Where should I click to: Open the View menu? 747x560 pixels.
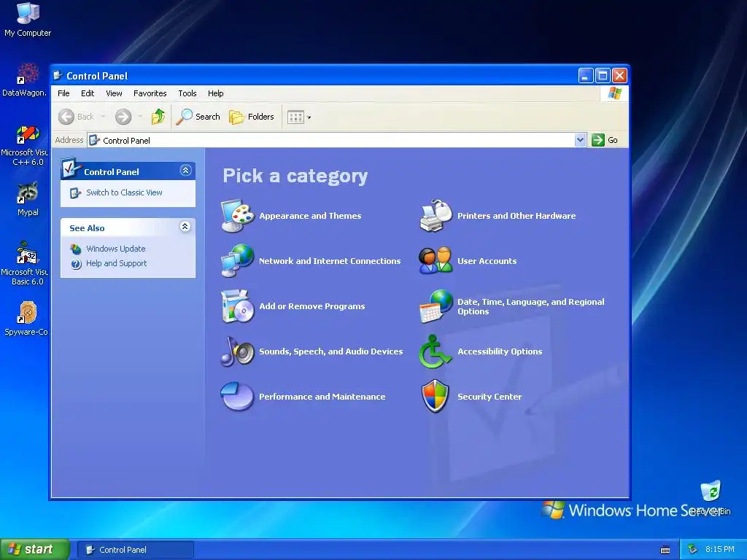[x=114, y=93]
